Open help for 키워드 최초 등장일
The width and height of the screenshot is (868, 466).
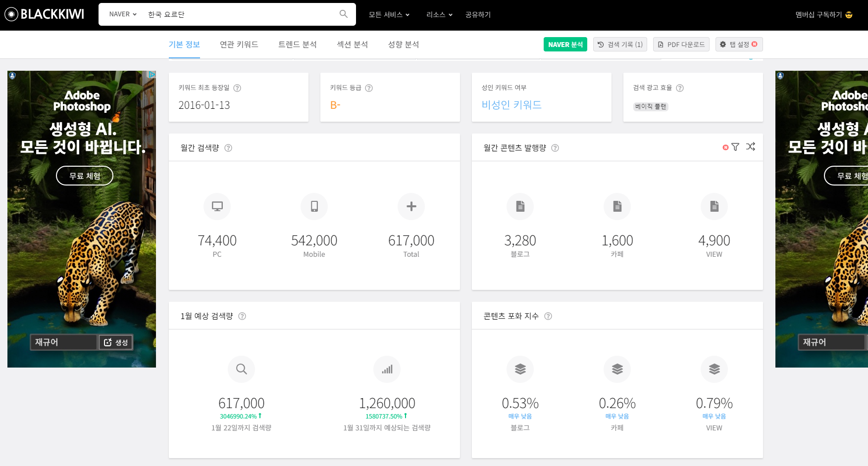pos(237,88)
